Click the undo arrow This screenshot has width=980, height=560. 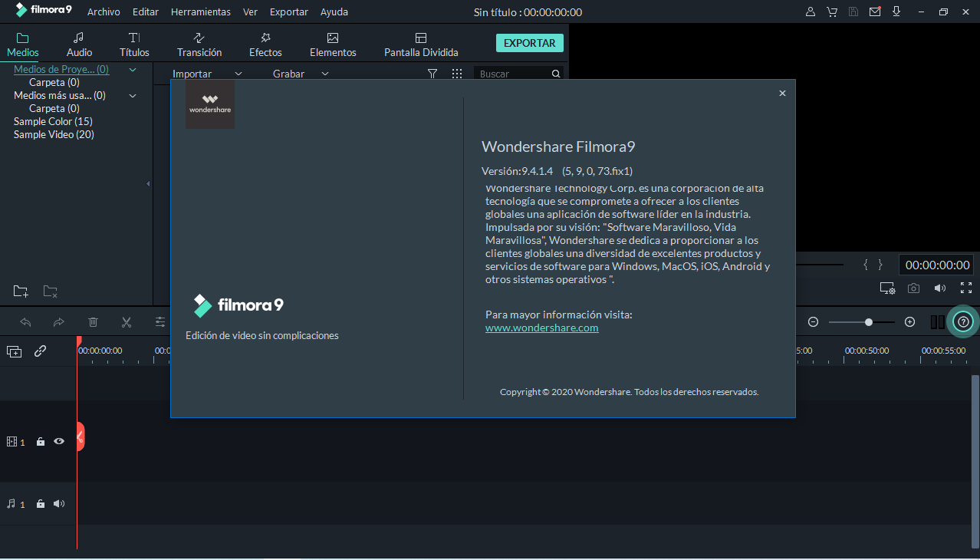click(x=25, y=322)
